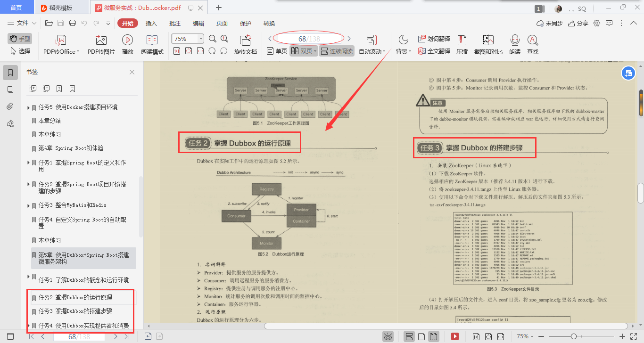The height and width of the screenshot is (343, 644).
Task: Open PDF转Office conversion tool
Action: pyautogui.click(x=61, y=45)
